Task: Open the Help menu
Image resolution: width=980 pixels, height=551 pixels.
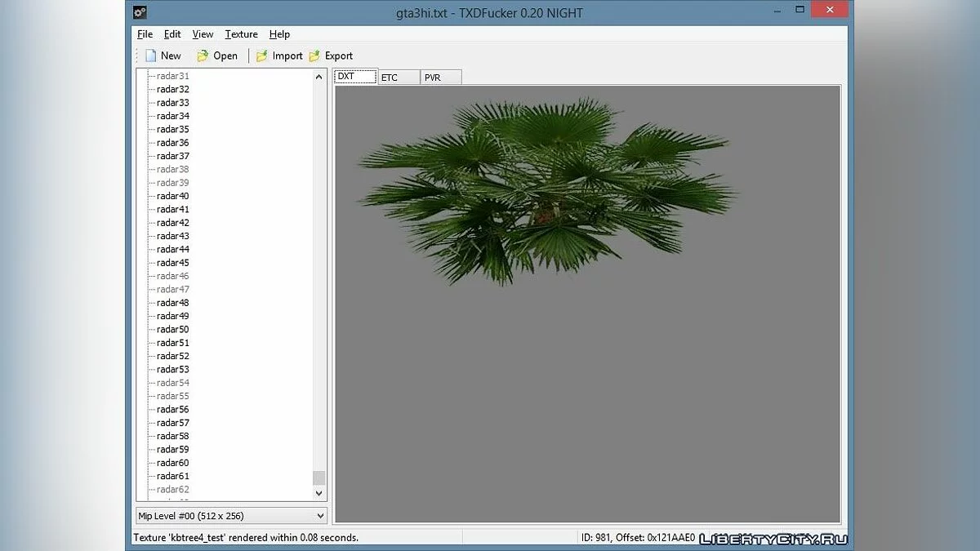Action: (x=279, y=34)
